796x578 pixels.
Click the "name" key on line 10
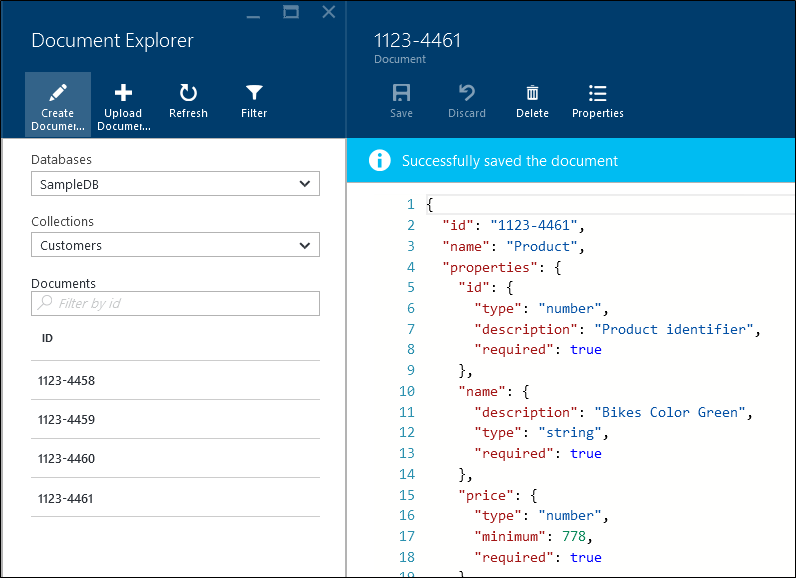coord(482,391)
